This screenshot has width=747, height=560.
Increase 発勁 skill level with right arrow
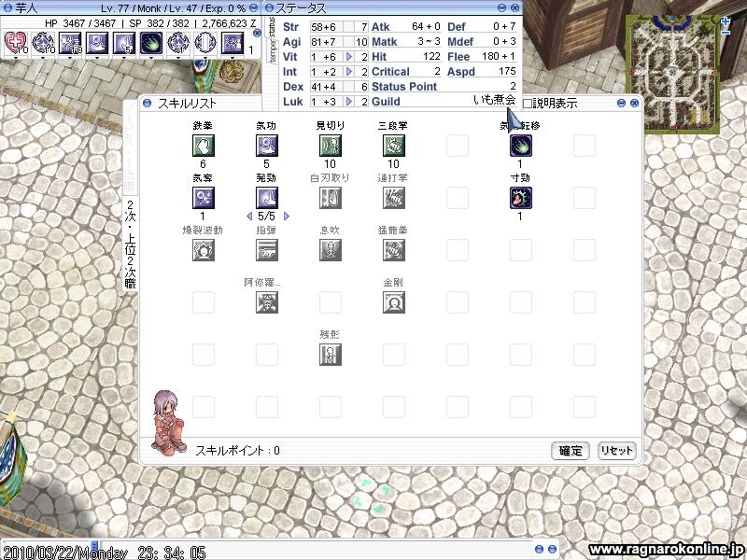(287, 217)
